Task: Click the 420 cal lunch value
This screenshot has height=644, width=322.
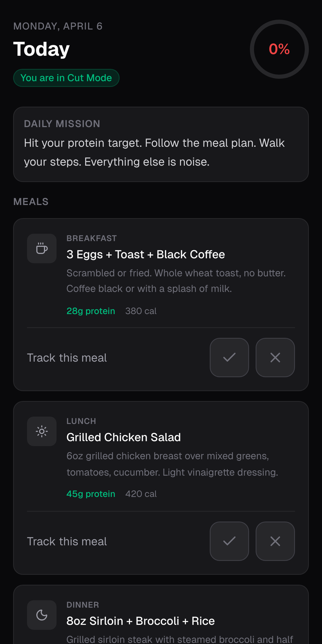Action: (x=141, y=494)
